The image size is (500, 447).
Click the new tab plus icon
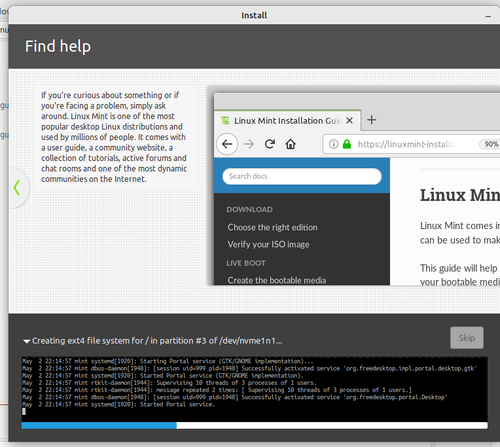(x=372, y=120)
